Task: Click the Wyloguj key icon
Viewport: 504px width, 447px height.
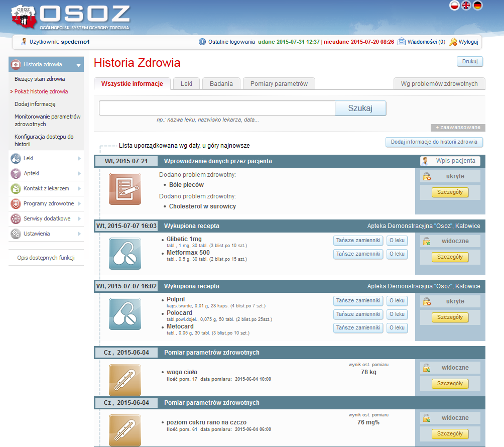Action: (453, 42)
